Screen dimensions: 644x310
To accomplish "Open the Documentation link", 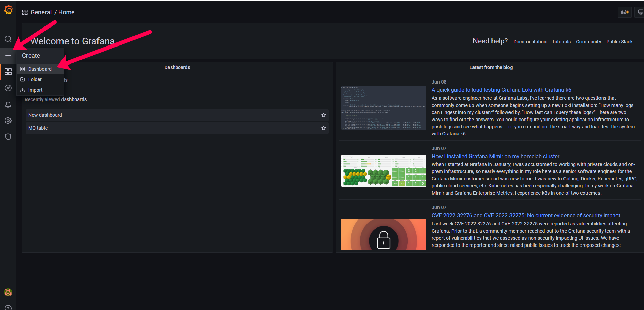I will click(x=530, y=42).
